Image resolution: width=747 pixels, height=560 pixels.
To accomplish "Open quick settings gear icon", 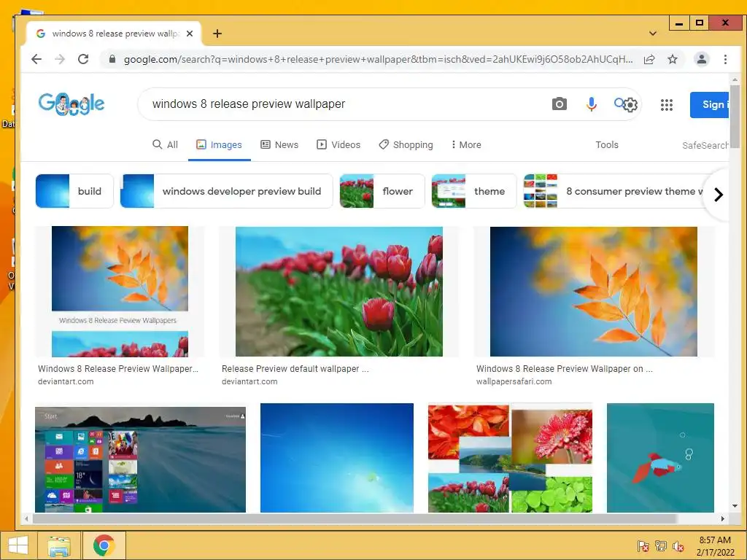I will point(630,105).
